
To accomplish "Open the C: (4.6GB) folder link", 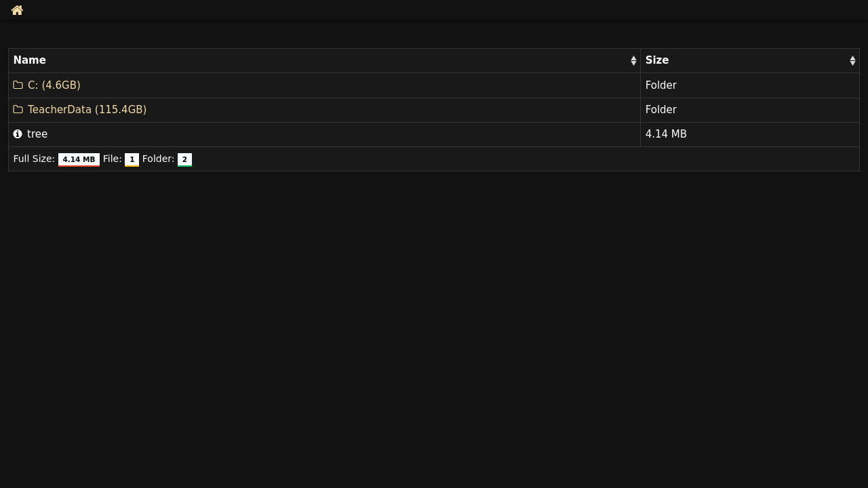I will pyautogui.click(x=54, y=85).
